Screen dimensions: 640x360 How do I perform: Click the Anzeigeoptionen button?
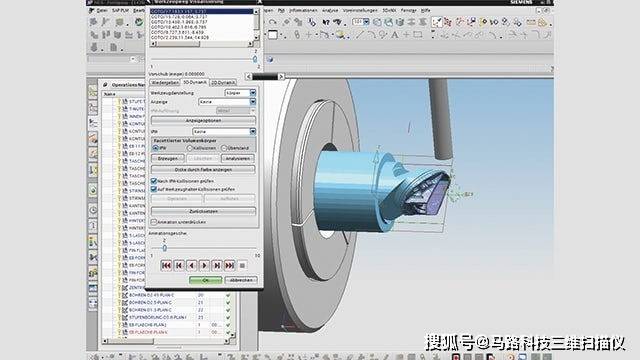tap(203, 121)
